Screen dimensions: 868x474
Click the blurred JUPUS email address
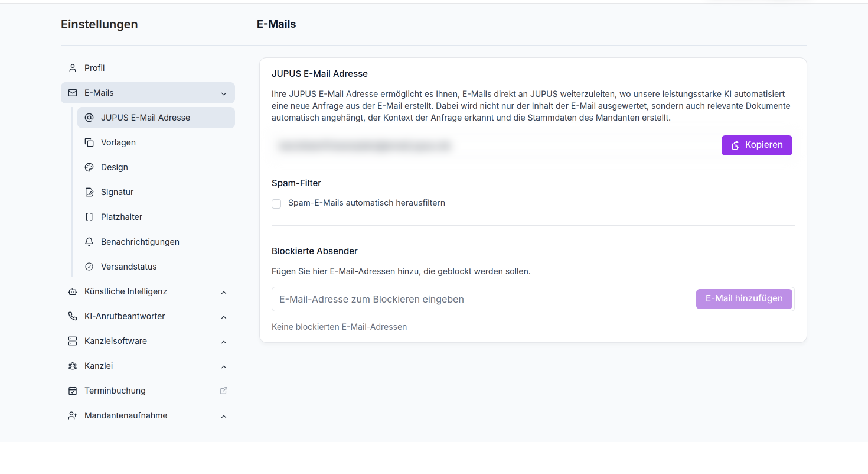click(x=364, y=145)
